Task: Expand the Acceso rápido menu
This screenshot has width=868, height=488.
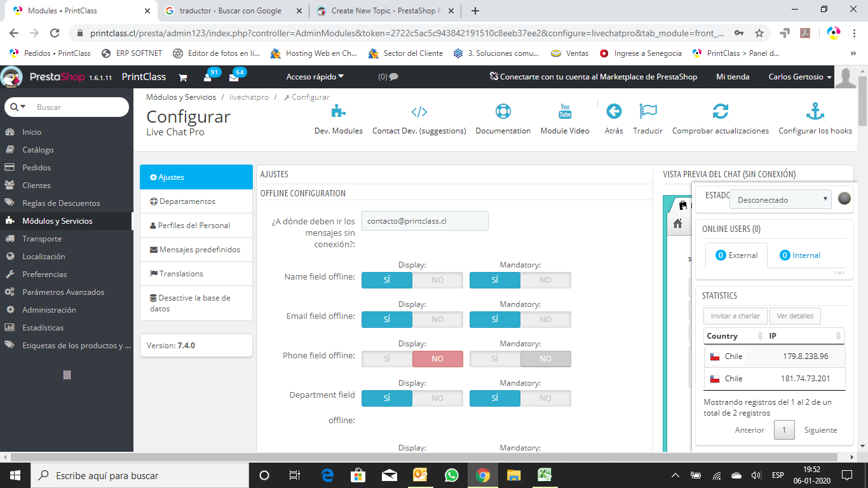Action: 315,77
